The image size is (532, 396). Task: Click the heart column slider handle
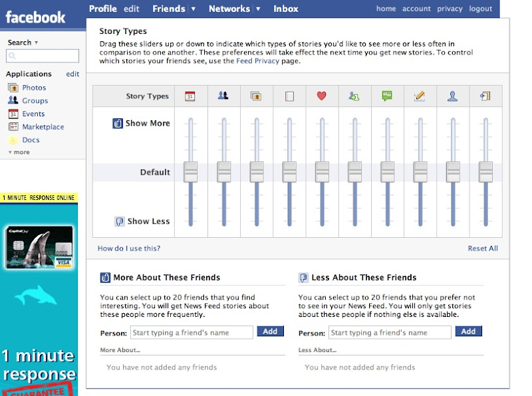tap(322, 171)
